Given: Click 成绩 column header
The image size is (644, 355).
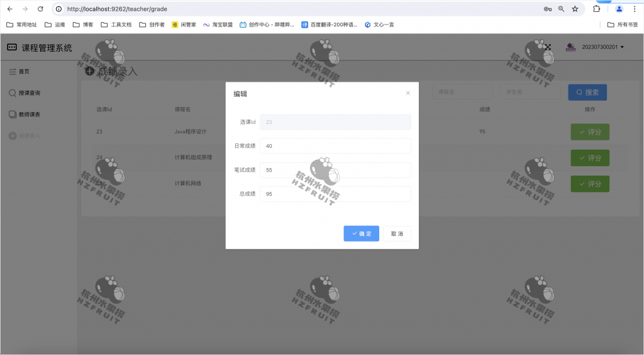Looking at the screenshot, I should click(485, 110).
